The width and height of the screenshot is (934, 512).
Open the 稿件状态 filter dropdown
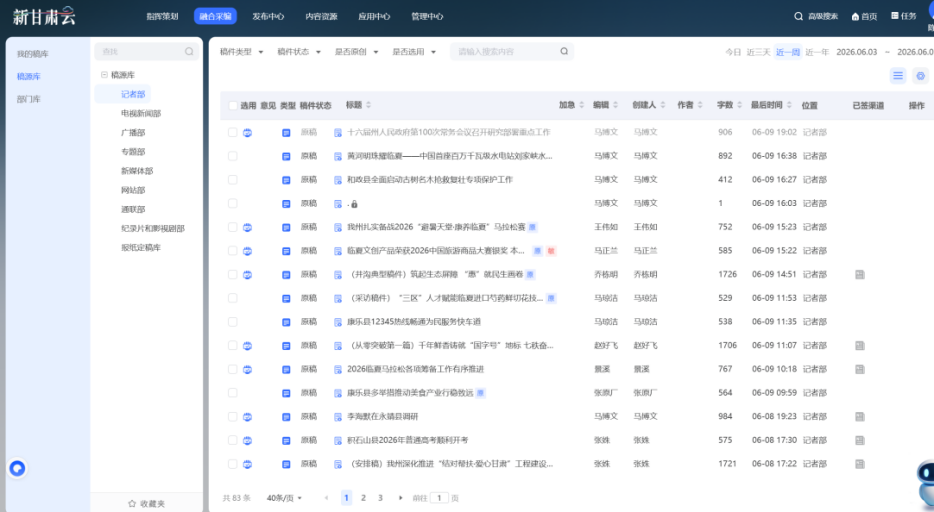click(x=299, y=52)
